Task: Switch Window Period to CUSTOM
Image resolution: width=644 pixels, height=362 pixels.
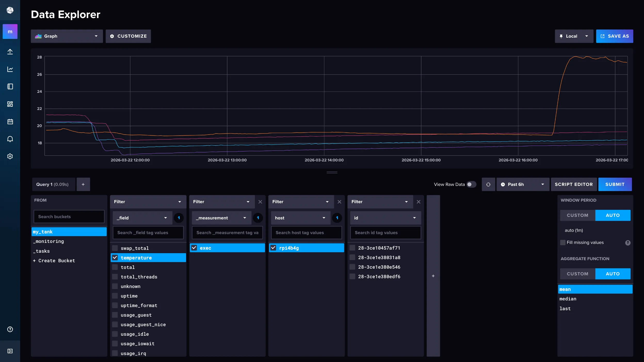Action: coord(577,215)
